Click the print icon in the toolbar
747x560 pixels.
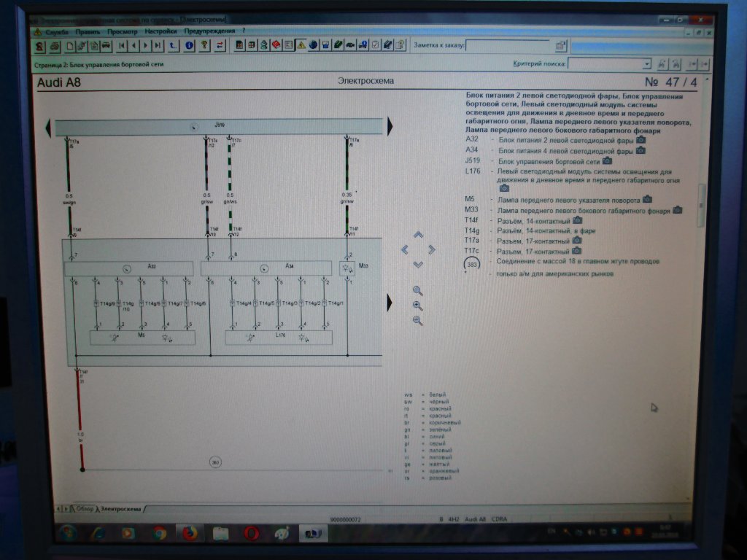55,46
